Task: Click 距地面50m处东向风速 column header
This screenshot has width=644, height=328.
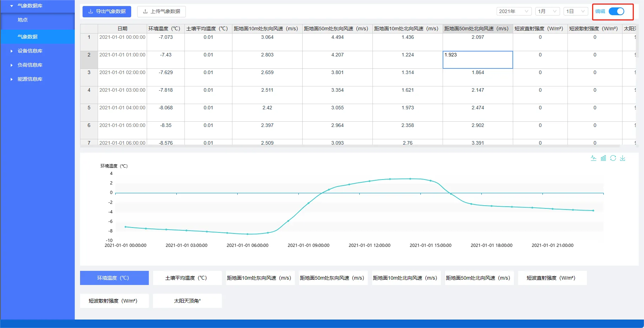Action: pyautogui.click(x=338, y=29)
